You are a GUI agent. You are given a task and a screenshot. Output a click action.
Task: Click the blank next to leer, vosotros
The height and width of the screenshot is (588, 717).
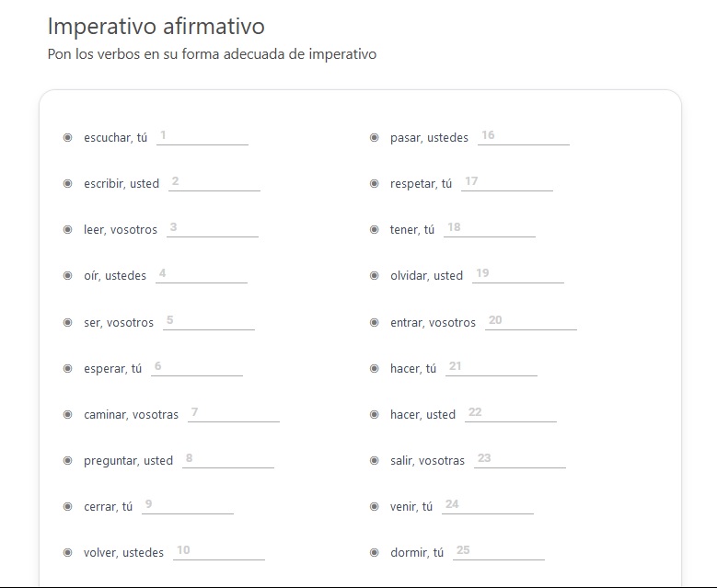[213, 228]
